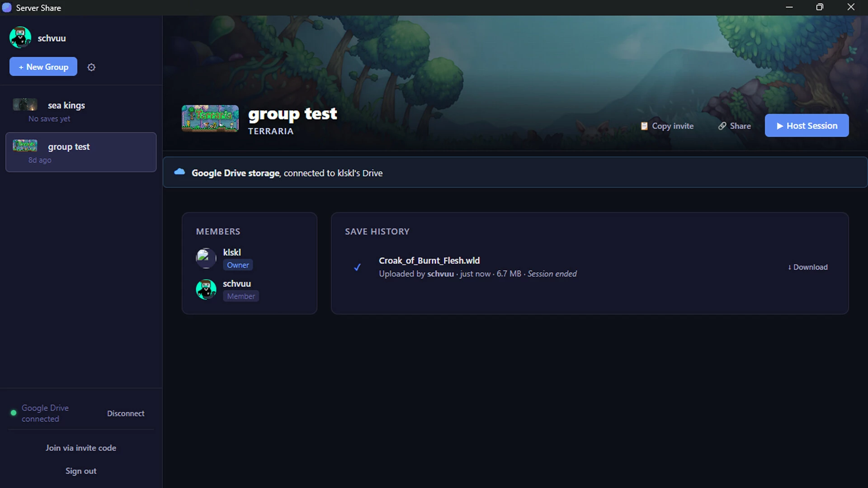Click the SAVE HISTORY heading
Screen dimensions: 868x488
pos(377,231)
